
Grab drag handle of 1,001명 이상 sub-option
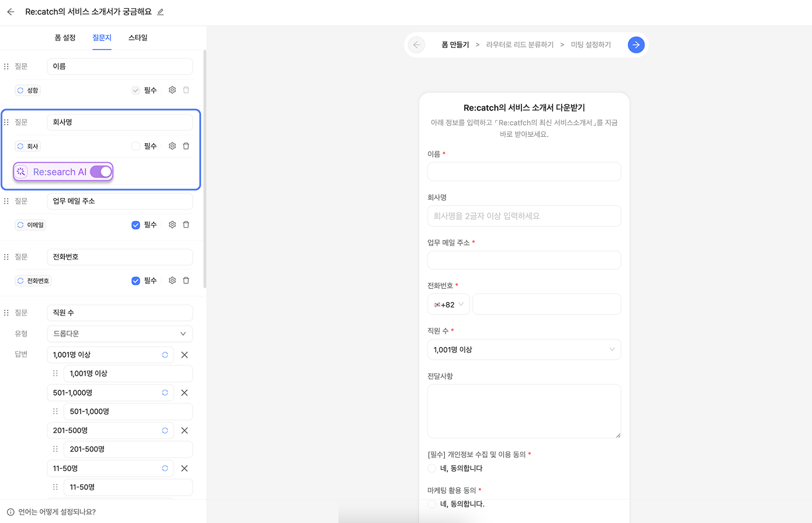(x=56, y=373)
